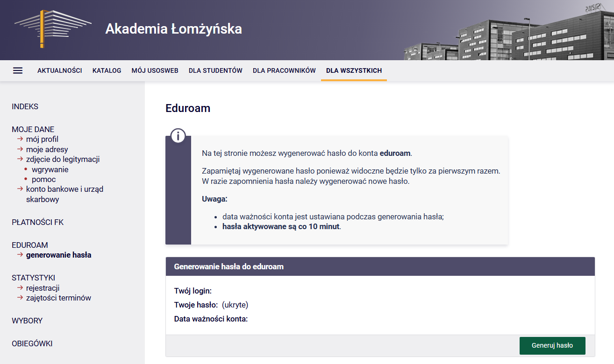
Task: Open INDEKS in the sidebar
Action: [25, 106]
